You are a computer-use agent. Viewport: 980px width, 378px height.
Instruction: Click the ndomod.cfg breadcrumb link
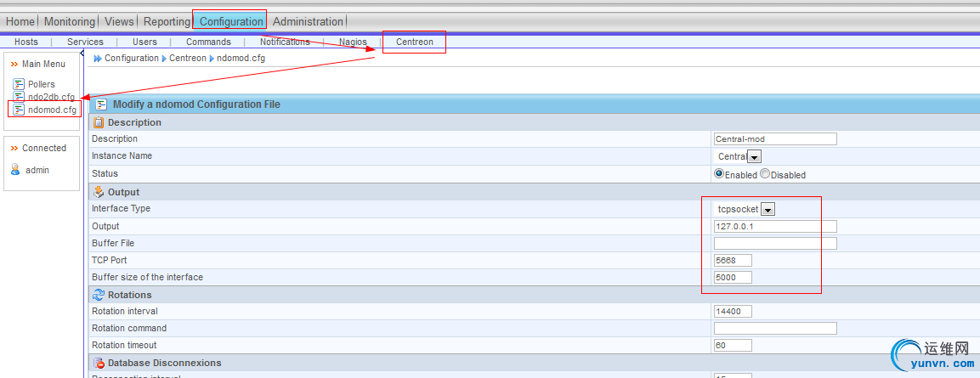(241, 58)
